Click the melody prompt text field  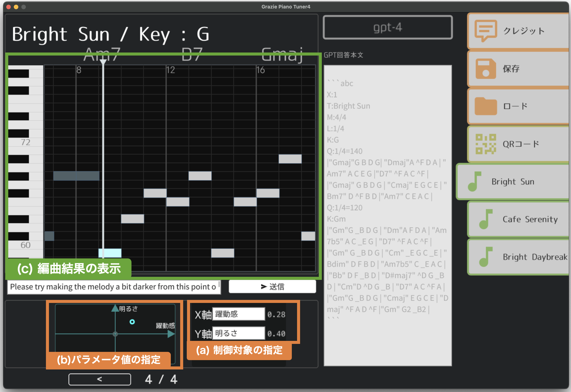click(113, 287)
